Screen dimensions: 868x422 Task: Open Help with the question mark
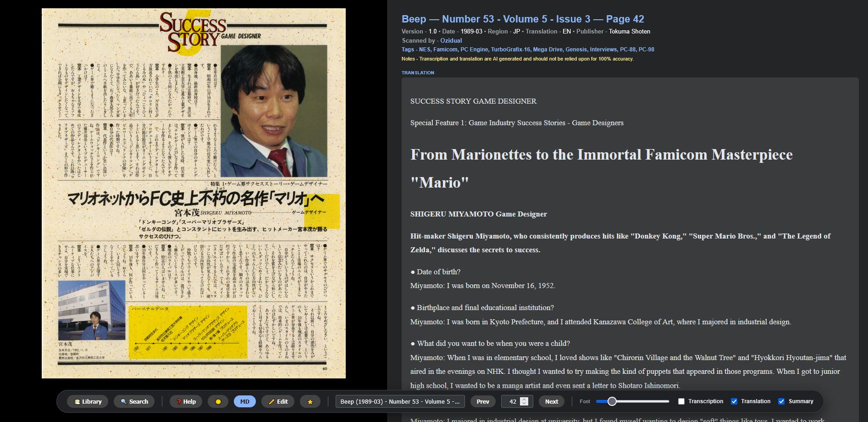(186, 401)
